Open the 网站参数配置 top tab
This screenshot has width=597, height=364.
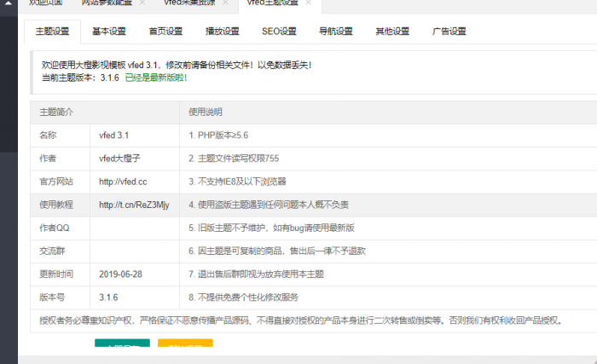107,3
